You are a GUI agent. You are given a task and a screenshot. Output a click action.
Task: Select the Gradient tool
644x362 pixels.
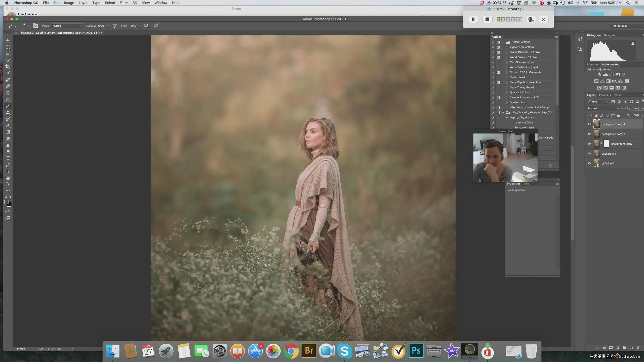(8, 132)
